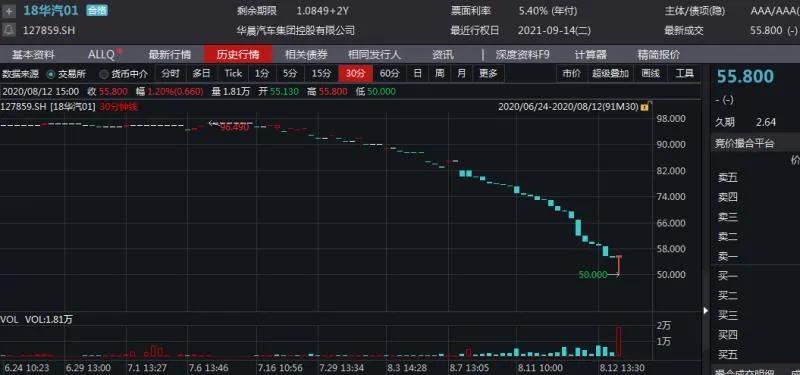Switch to weekly 周 candles
Viewport: 800px width, 375px height.
(x=439, y=73)
